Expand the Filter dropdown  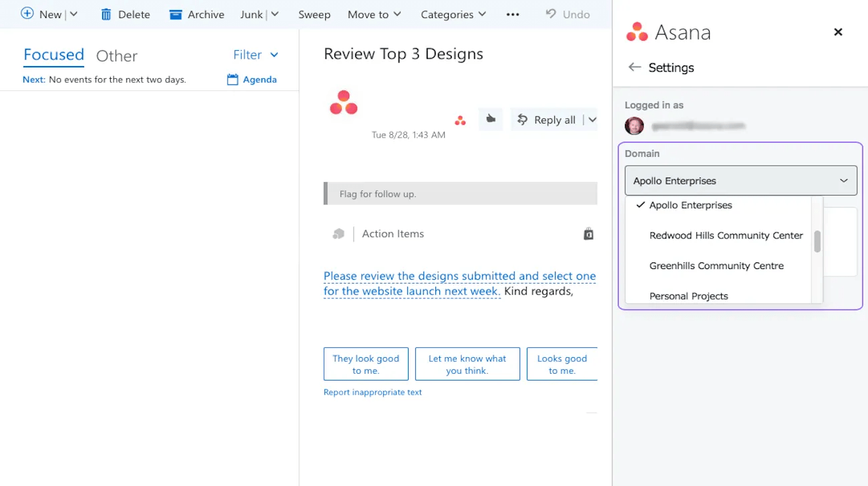pyautogui.click(x=256, y=55)
